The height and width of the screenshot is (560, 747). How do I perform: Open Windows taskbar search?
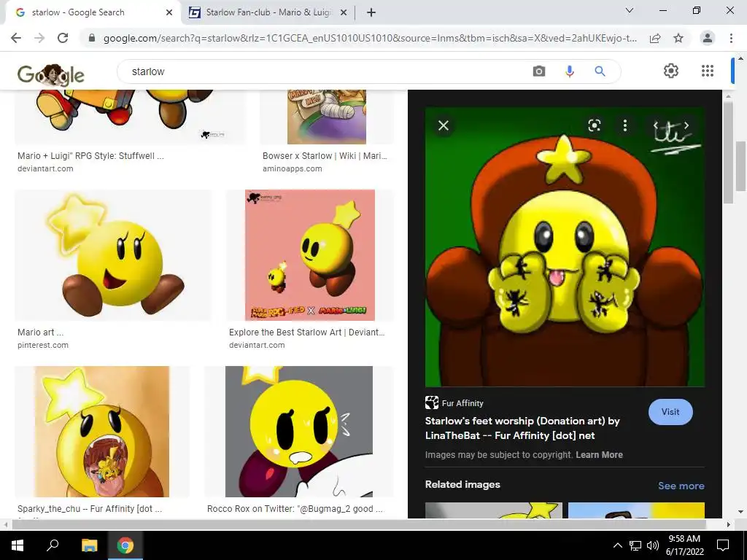click(x=53, y=545)
